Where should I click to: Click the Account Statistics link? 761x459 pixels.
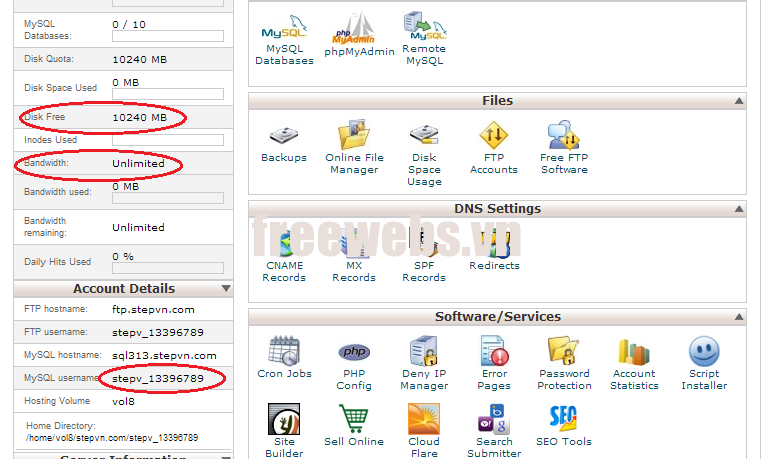634,379
